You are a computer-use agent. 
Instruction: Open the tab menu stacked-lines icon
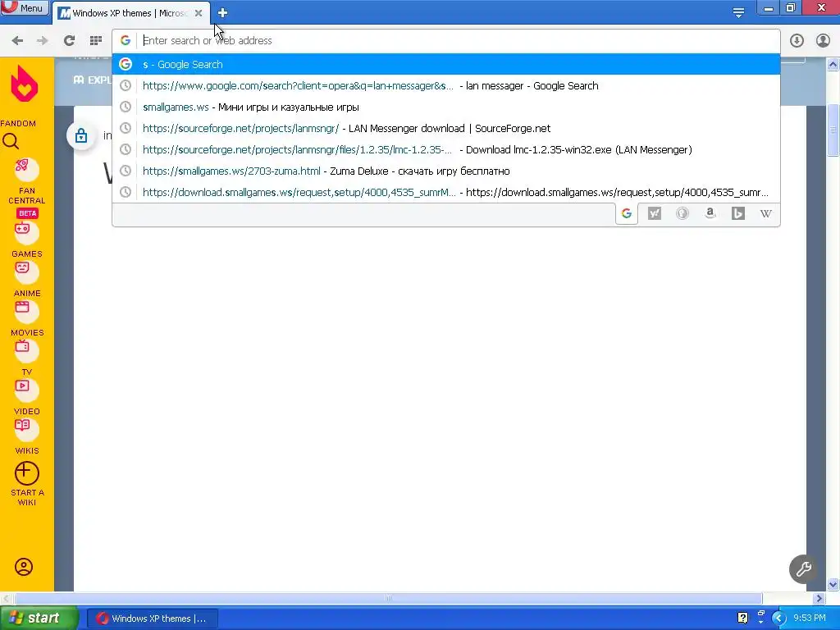pyautogui.click(x=738, y=12)
